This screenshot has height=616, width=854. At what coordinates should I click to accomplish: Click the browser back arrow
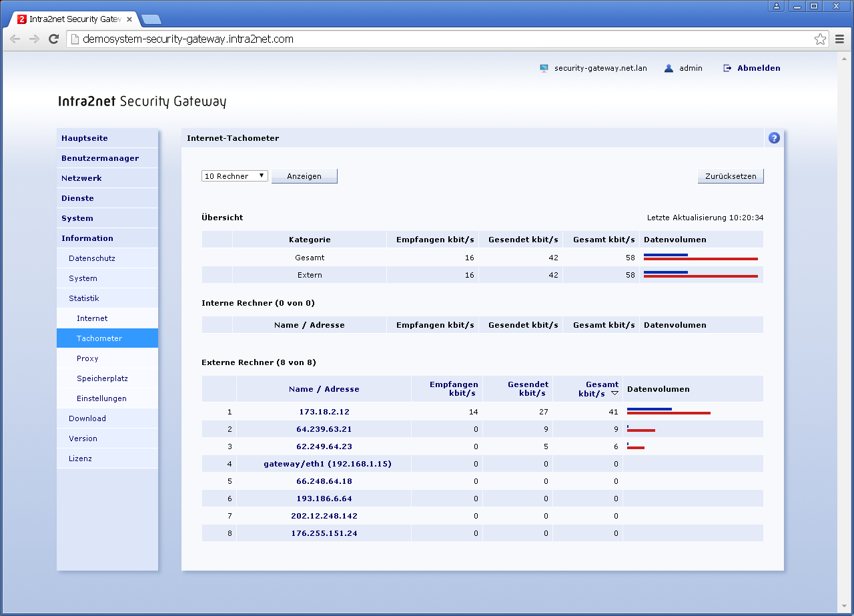(x=15, y=39)
